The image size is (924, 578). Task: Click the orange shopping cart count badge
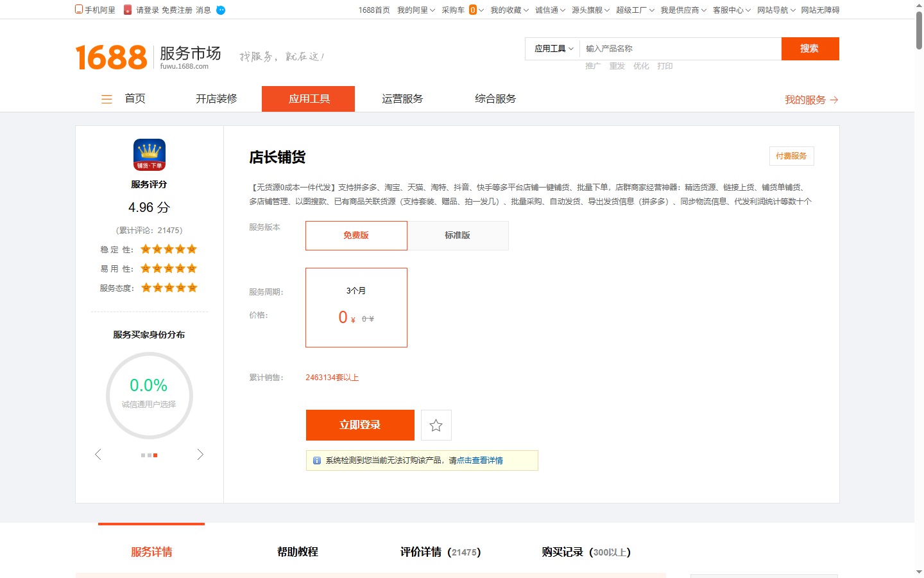pos(473,10)
